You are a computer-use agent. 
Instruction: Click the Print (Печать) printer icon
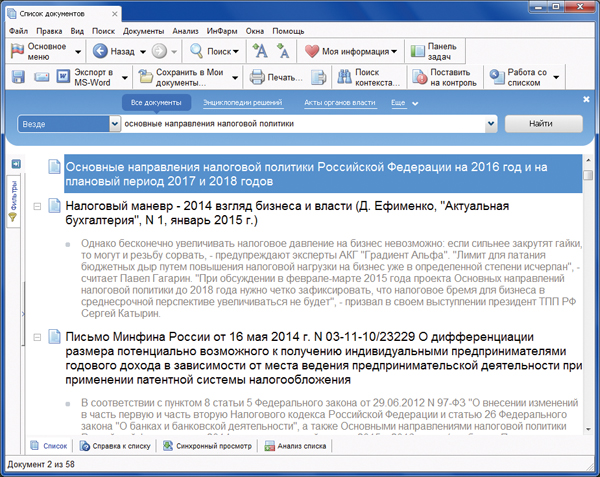tap(257, 77)
